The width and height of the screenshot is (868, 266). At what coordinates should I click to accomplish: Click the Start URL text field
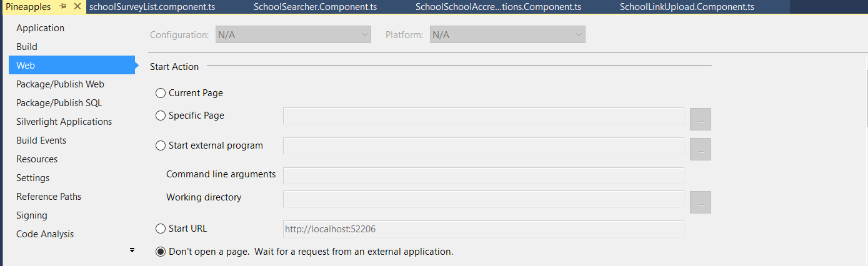(483, 229)
